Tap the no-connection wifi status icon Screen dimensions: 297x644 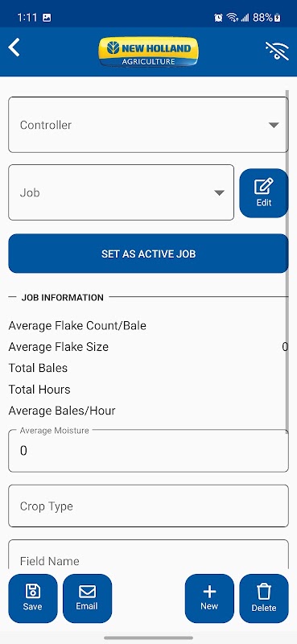click(277, 51)
